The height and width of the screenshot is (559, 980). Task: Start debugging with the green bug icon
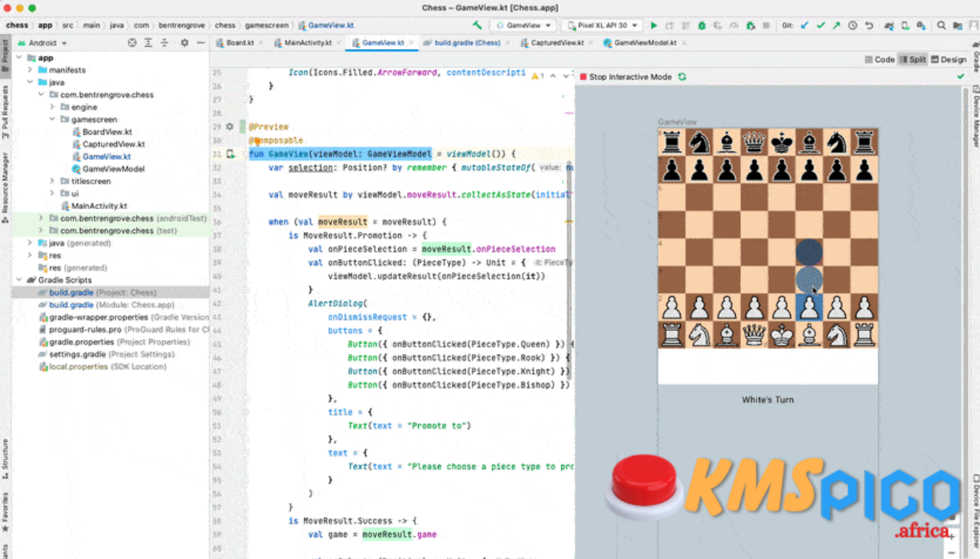(x=702, y=25)
